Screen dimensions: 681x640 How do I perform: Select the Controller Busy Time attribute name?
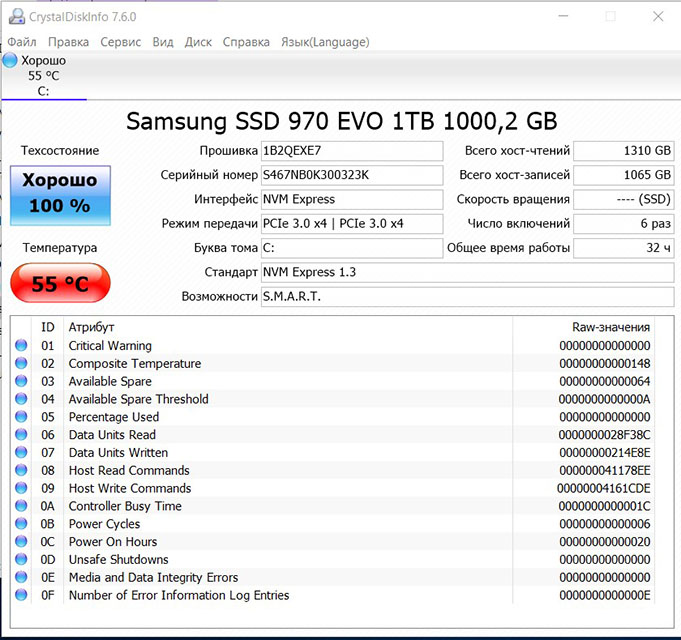(125, 506)
